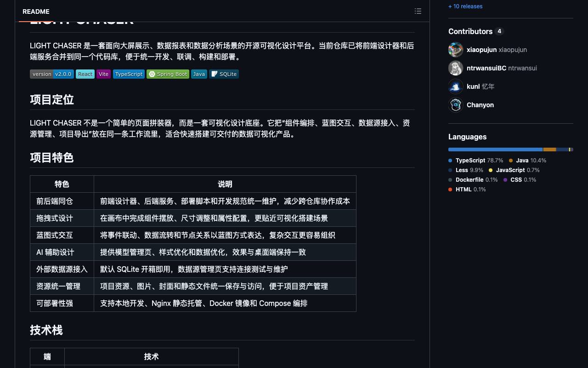588x368 pixels.
Task: Click the Vite badge
Action: click(x=103, y=74)
